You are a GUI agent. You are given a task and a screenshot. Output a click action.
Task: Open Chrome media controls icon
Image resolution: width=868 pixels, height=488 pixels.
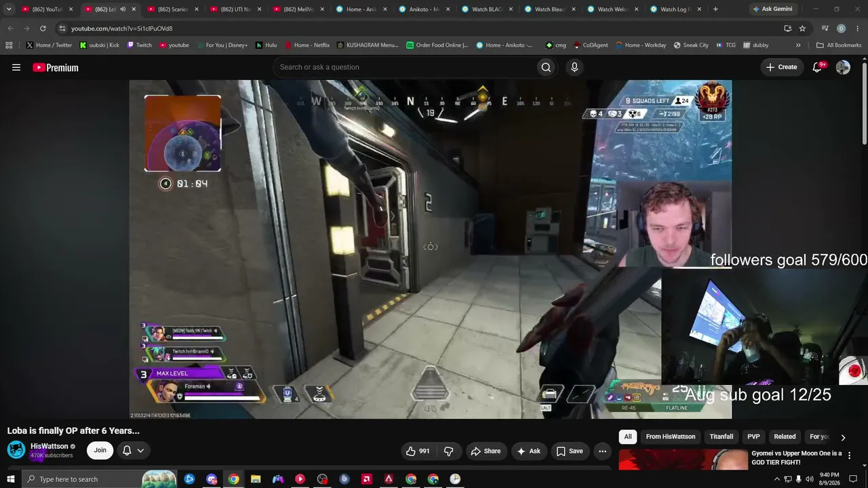point(825,28)
